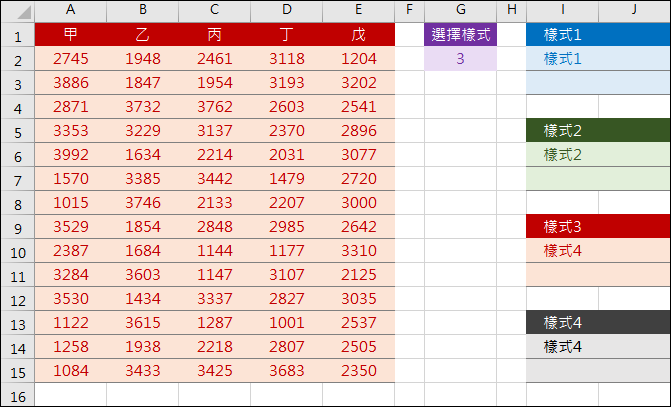671x407 pixels.
Task: Click dark gray 樣式4 header cell
Action: coord(562,322)
